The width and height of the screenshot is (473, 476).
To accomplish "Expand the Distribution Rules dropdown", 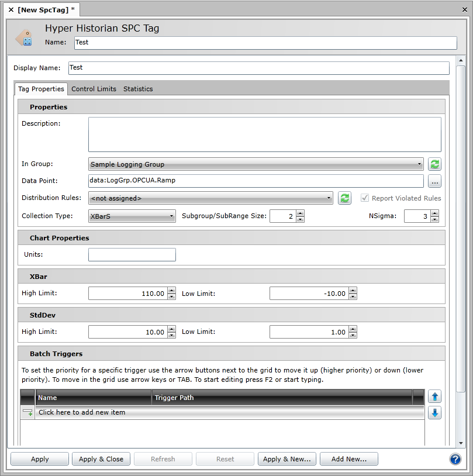I will point(330,198).
